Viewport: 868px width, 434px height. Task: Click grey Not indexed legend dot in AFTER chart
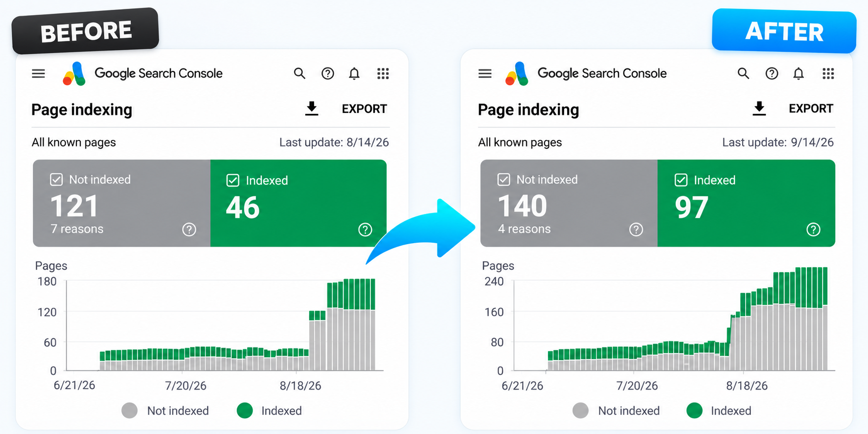(580, 411)
